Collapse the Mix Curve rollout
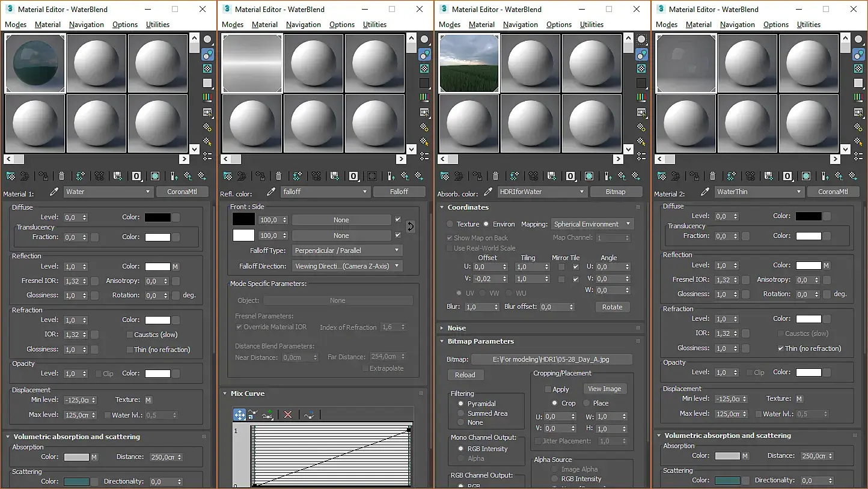Viewport: 868px width, 489px height. tap(248, 393)
